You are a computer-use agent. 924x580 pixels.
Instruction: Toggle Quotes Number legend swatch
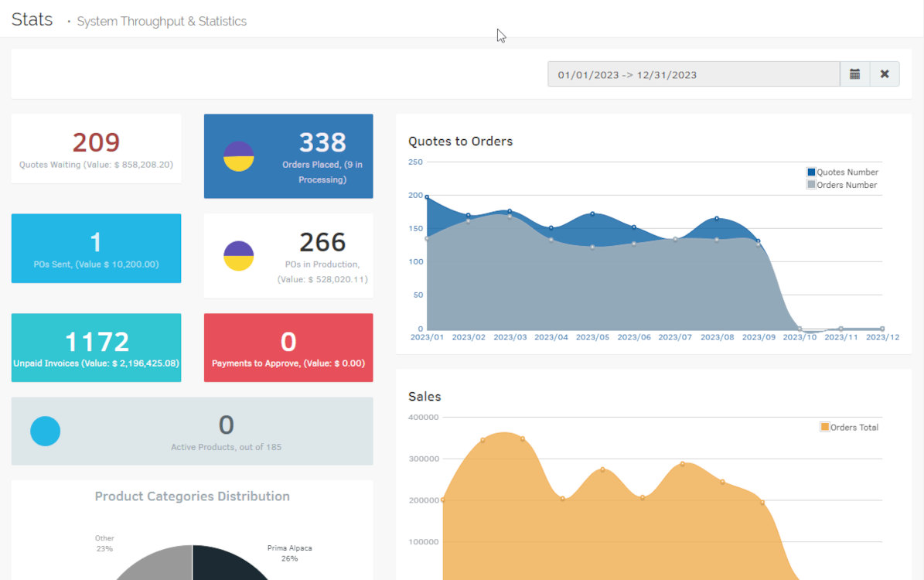811,172
